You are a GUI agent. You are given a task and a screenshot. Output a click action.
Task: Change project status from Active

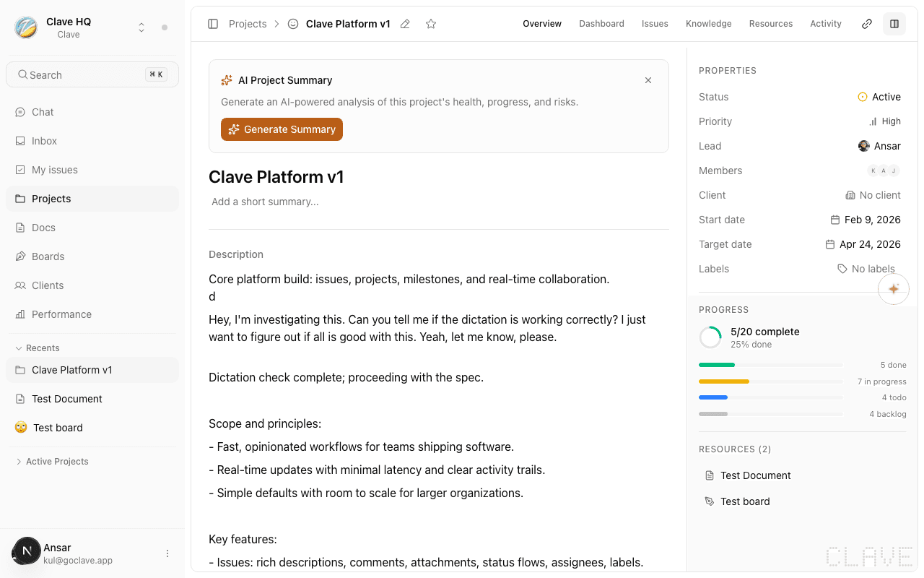(x=880, y=96)
